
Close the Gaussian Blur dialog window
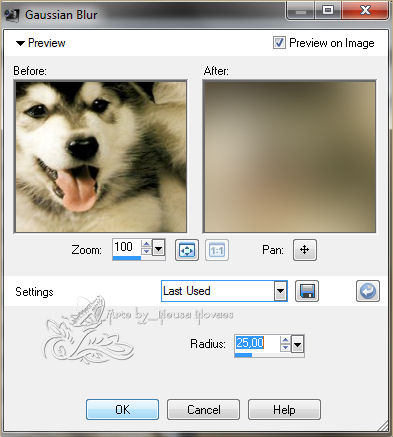pyautogui.click(x=365, y=11)
